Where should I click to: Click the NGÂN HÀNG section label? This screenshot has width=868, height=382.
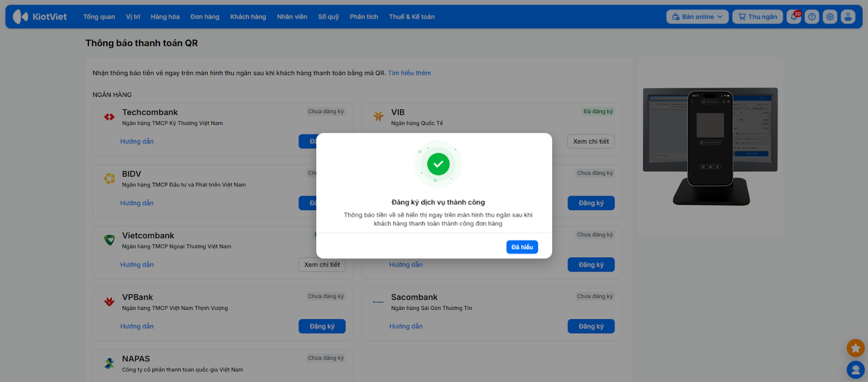coord(112,95)
